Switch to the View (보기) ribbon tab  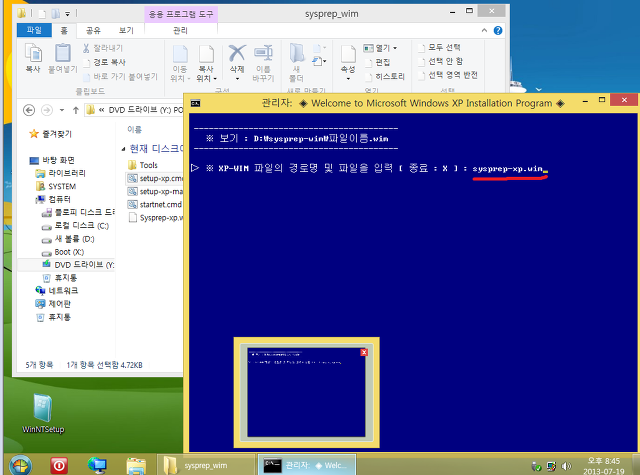tap(126, 30)
